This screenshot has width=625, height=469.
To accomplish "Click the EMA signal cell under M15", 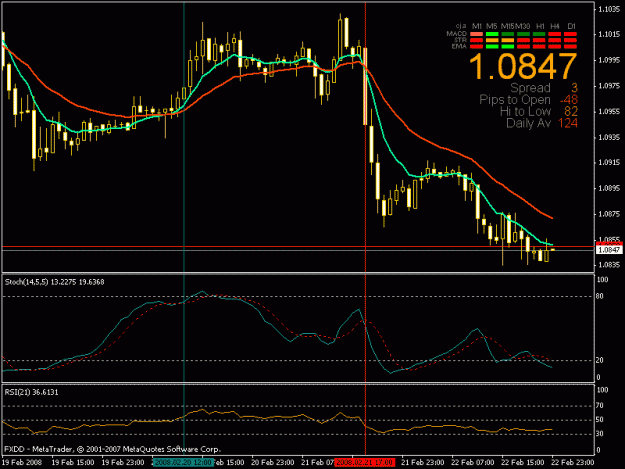I will [x=508, y=46].
